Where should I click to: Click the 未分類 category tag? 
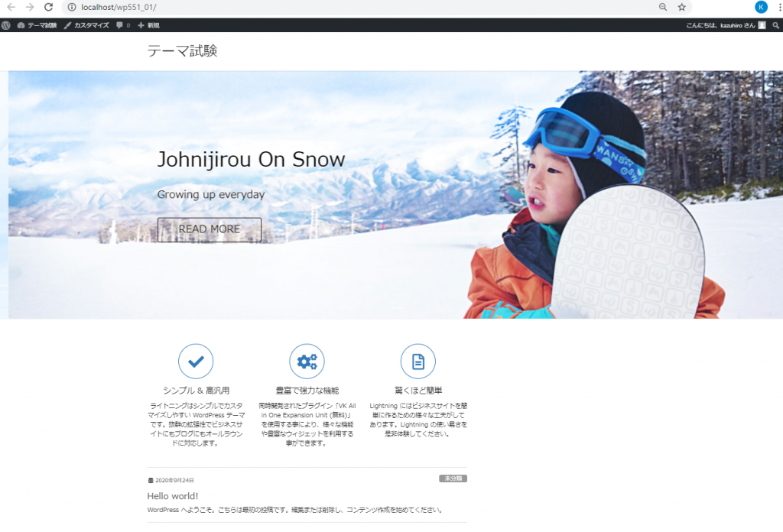[x=453, y=478]
